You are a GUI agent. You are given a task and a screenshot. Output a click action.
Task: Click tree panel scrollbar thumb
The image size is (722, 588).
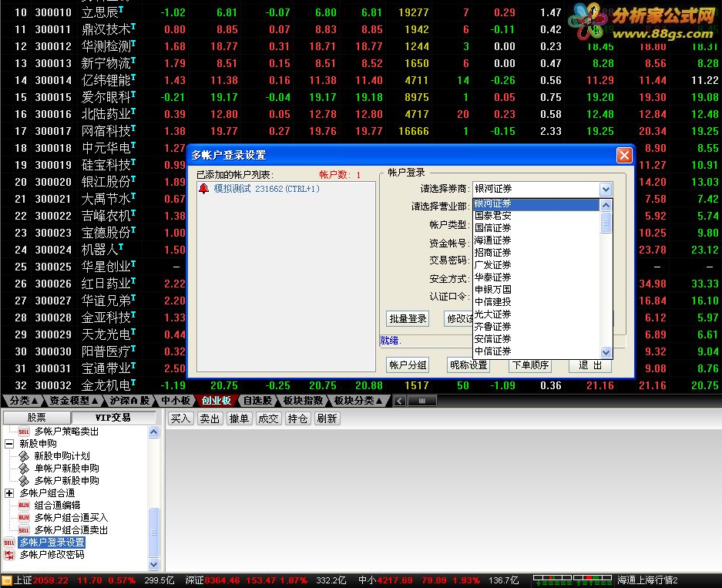point(154,533)
